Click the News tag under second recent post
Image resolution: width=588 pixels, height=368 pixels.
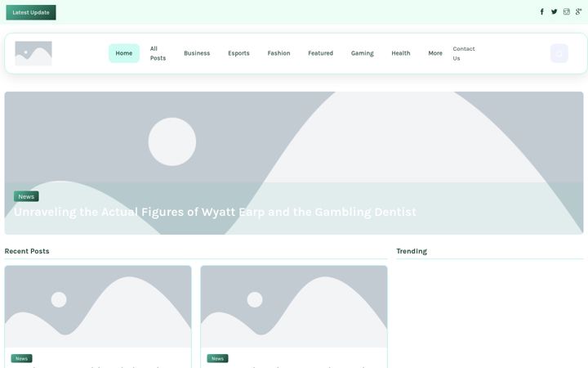217,359
